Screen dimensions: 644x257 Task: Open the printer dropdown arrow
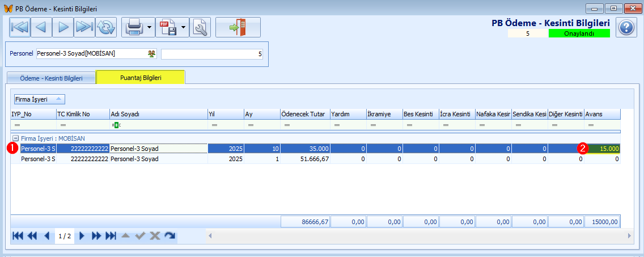(150, 27)
